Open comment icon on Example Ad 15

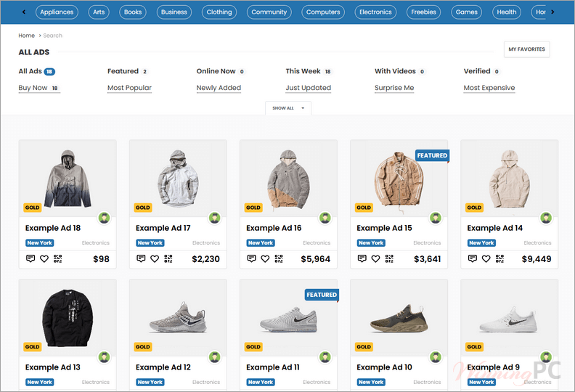[x=362, y=259]
